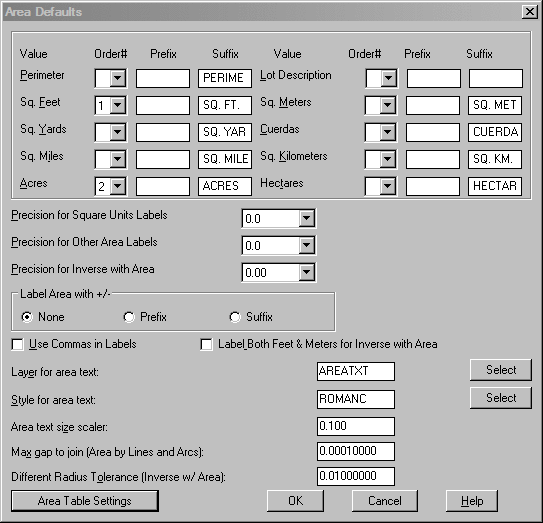Confirm with the OK button
The width and height of the screenshot is (543, 523).
pyautogui.click(x=295, y=501)
